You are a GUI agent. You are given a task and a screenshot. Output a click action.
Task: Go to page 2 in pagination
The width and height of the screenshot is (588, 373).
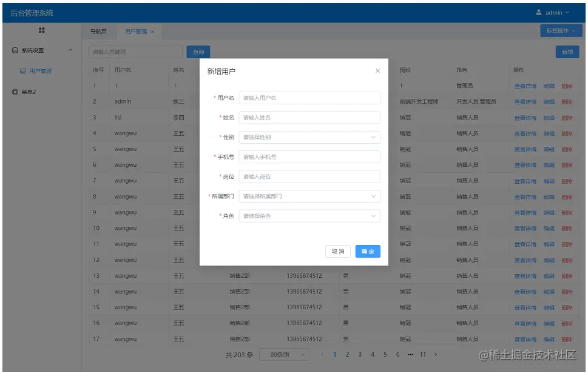point(347,354)
